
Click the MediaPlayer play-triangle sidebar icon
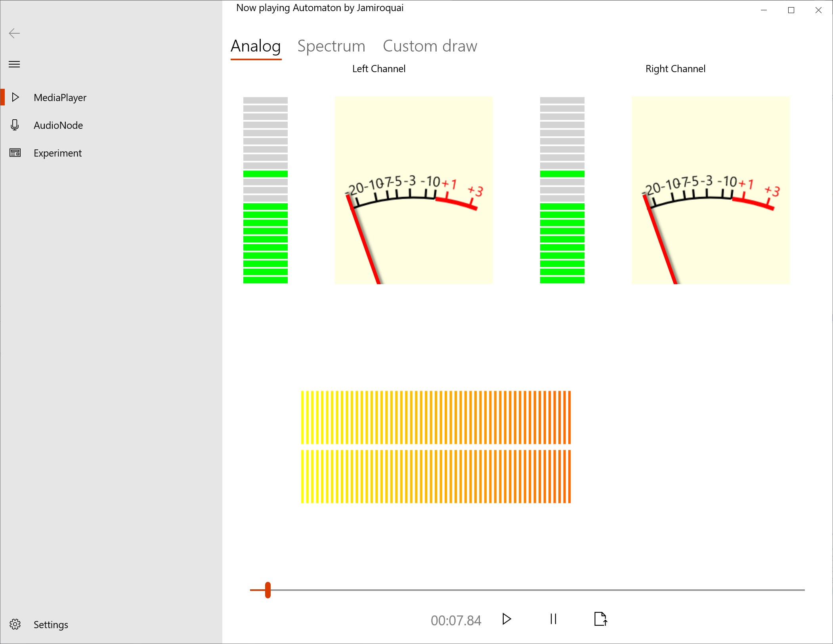click(15, 97)
